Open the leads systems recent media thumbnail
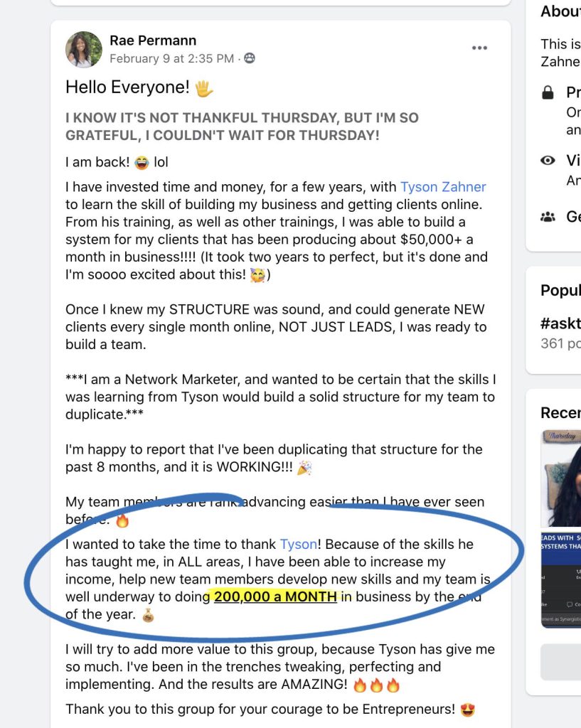The image size is (581, 728). click(561, 580)
